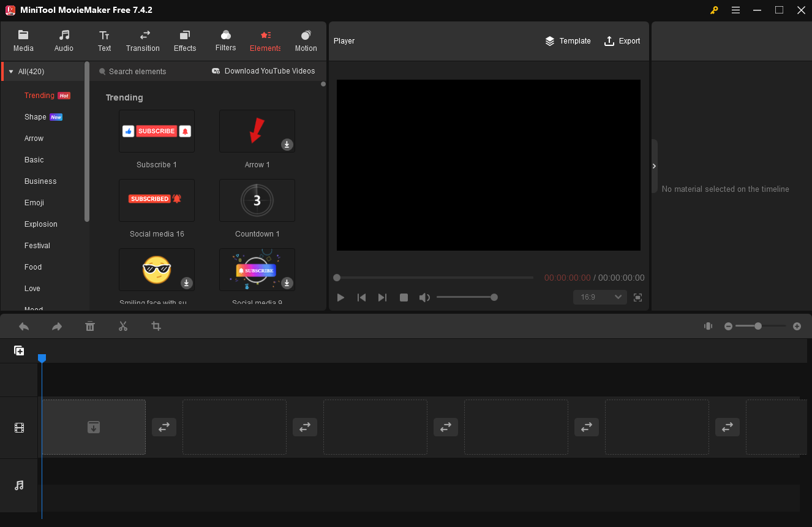This screenshot has height=527, width=812.
Task: Download the Arrow 1 element
Action: [287, 145]
